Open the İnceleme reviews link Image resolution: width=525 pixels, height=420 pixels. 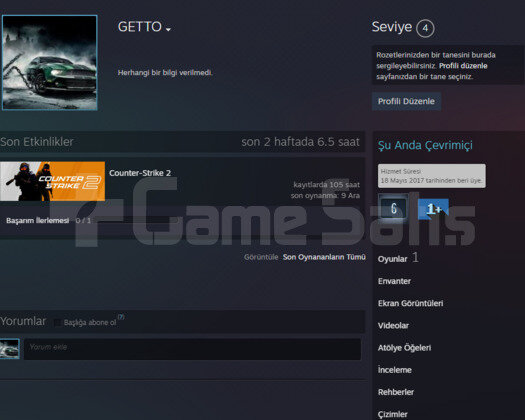pyautogui.click(x=394, y=370)
